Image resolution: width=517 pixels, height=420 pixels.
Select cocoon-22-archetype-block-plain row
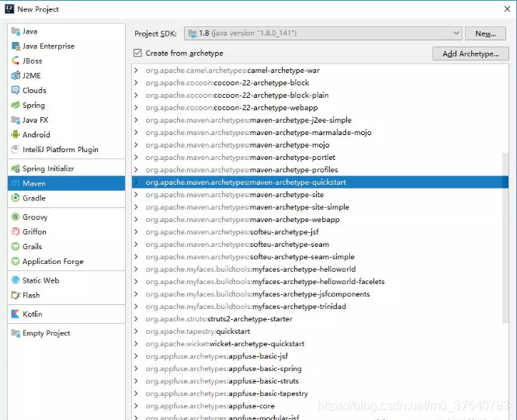pos(320,95)
